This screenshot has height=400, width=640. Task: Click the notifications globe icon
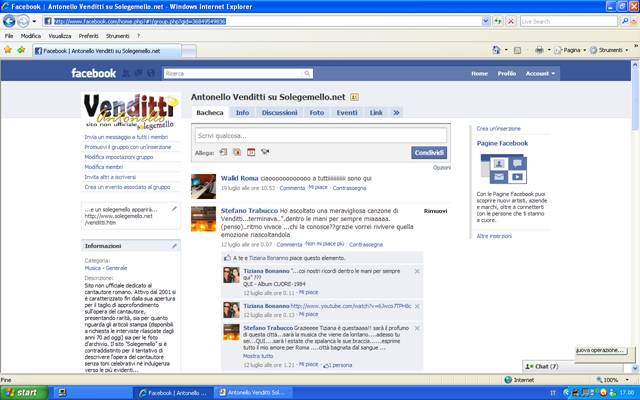point(151,73)
